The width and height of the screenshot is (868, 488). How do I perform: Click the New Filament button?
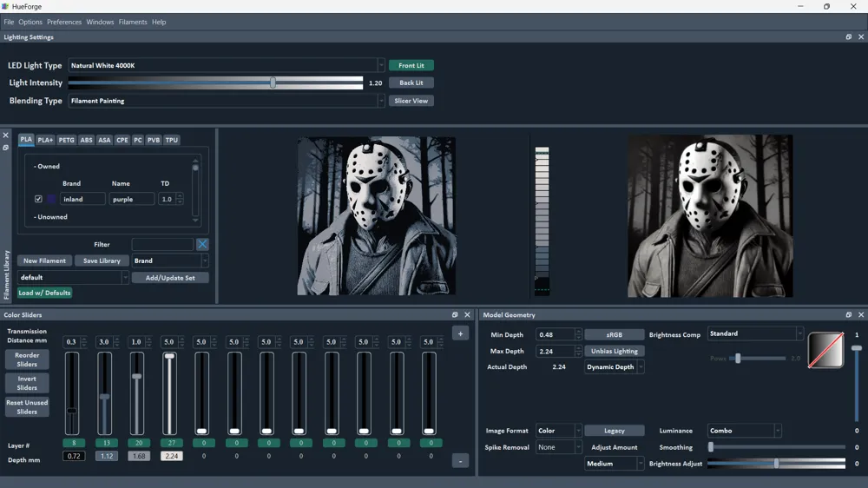[x=44, y=260]
